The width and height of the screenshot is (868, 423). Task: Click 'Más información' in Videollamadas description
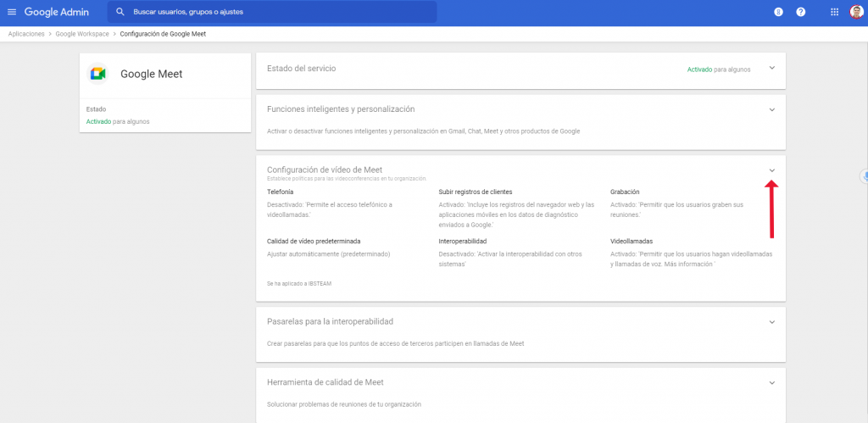(x=688, y=265)
